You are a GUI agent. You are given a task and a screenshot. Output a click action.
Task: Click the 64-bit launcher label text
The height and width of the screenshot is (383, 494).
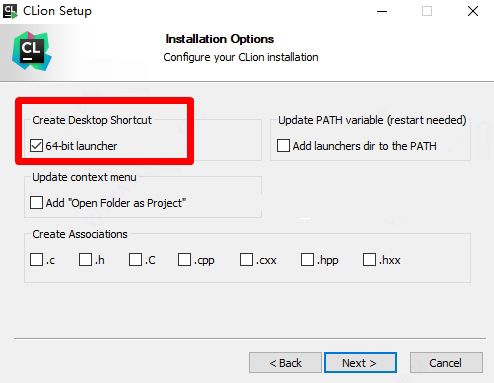coord(81,146)
